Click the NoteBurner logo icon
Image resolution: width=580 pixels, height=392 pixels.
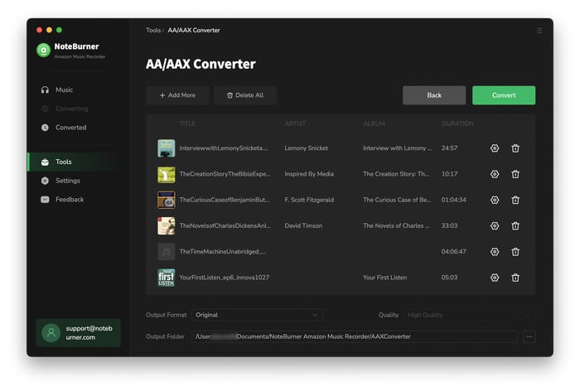click(x=44, y=51)
